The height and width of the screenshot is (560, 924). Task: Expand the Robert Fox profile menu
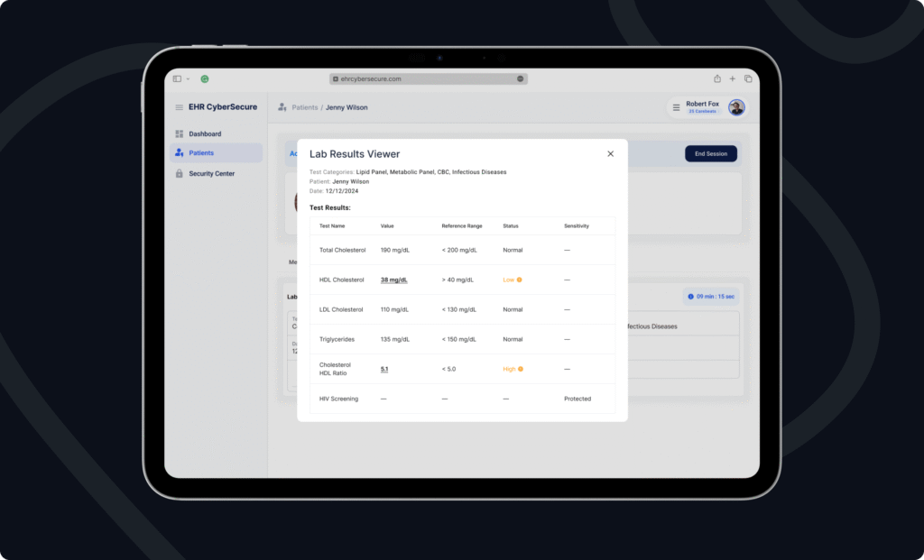[736, 107]
